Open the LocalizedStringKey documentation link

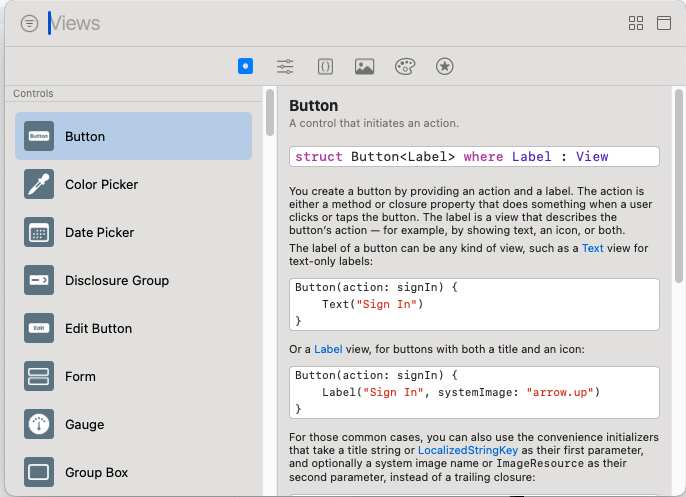[x=468, y=451]
